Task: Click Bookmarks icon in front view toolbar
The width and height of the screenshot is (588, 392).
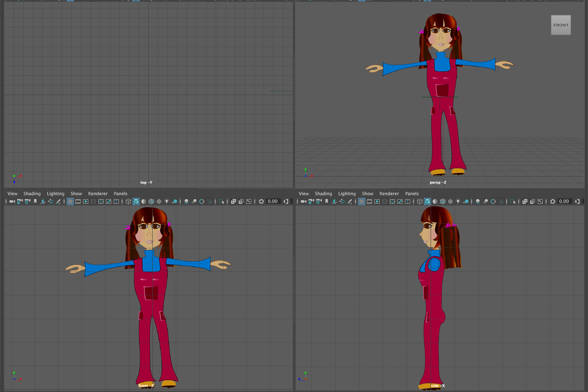Action: pos(35,201)
